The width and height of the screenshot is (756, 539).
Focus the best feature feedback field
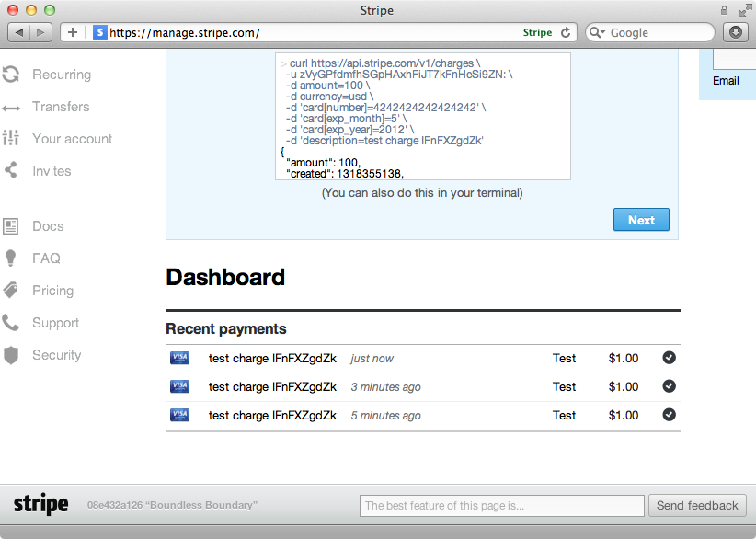click(502, 506)
